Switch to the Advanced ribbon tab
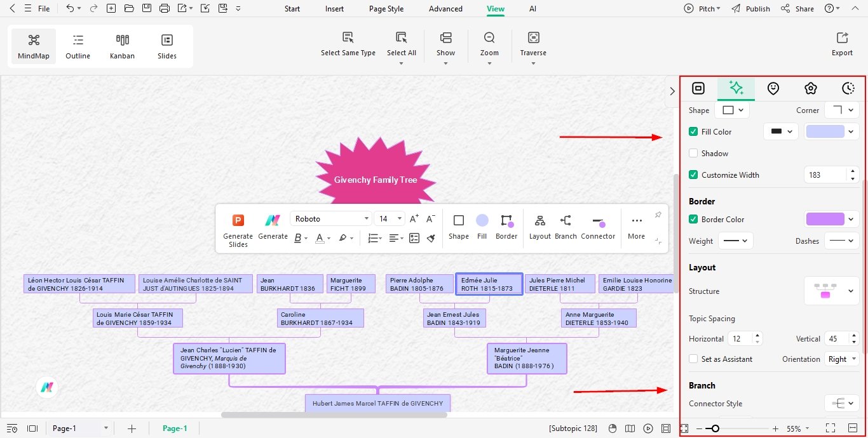 445,8
